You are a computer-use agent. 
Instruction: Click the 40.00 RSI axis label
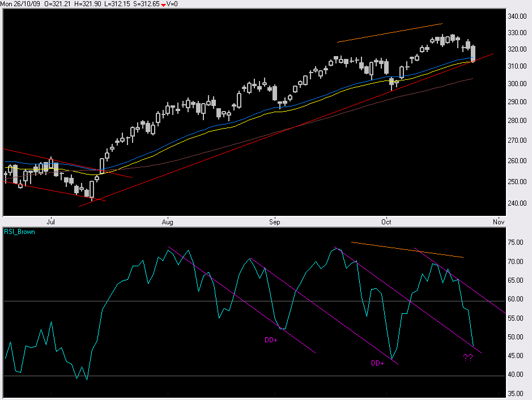click(x=514, y=375)
